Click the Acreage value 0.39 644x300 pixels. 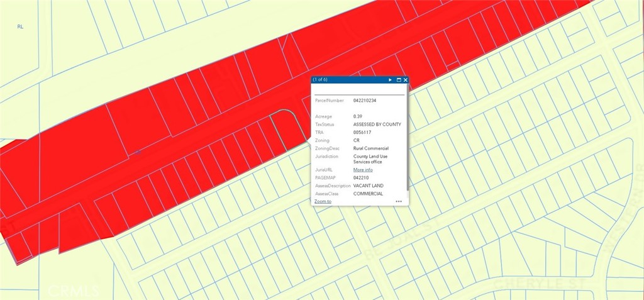358,116
